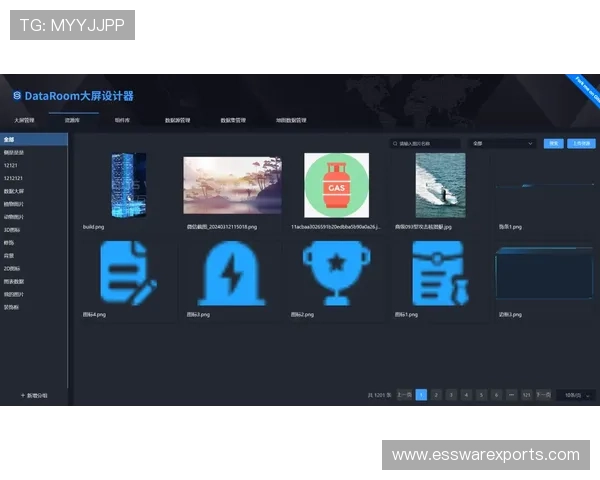This screenshot has width=600, height=480.
Task: Open the 数据集管理 tab
Action: point(233,120)
